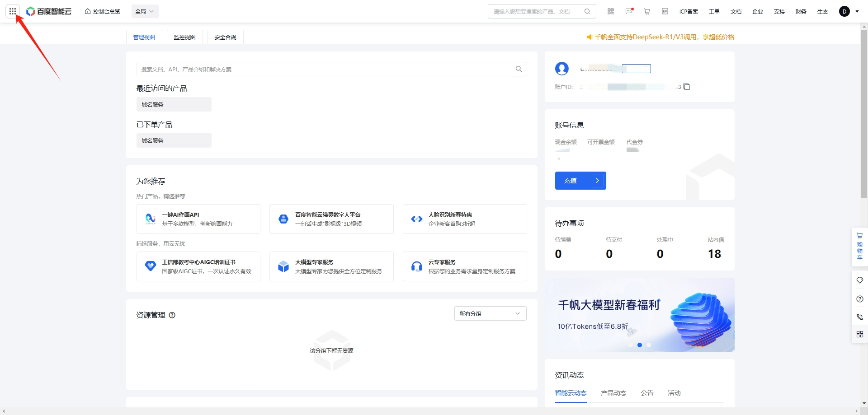Open 域名服务 under 最近访问的产品
Viewport: 868px width, 415px height.
pyautogui.click(x=174, y=104)
